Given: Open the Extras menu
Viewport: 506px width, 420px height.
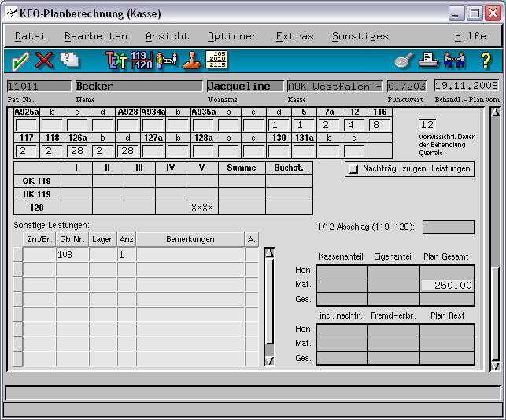Looking at the screenshot, I should click(x=294, y=36).
